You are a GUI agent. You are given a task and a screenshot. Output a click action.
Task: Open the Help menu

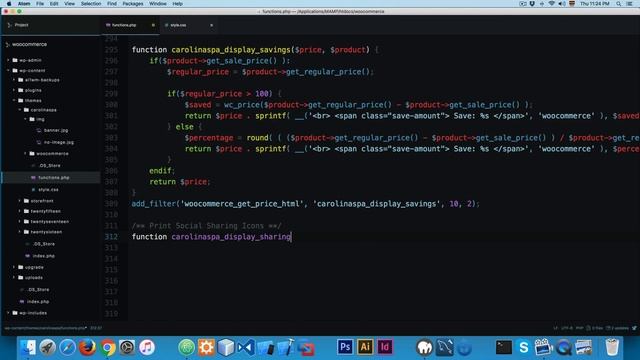178,4
